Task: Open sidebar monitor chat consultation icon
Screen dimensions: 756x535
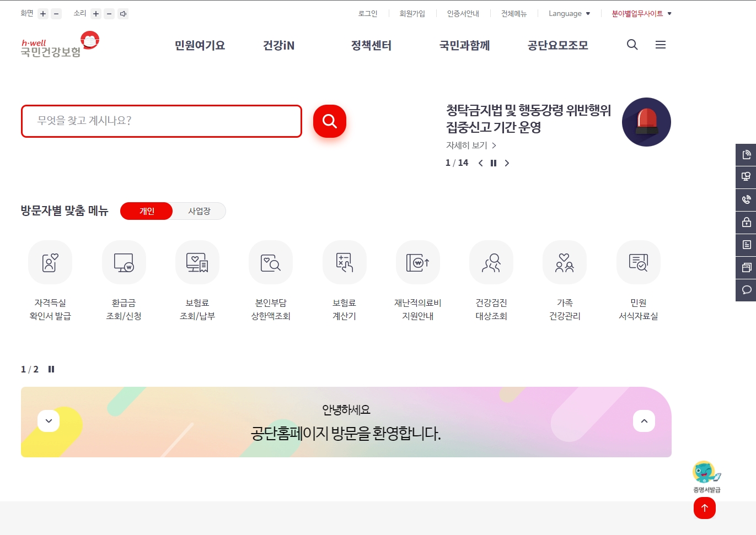Action: tap(746, 177)
